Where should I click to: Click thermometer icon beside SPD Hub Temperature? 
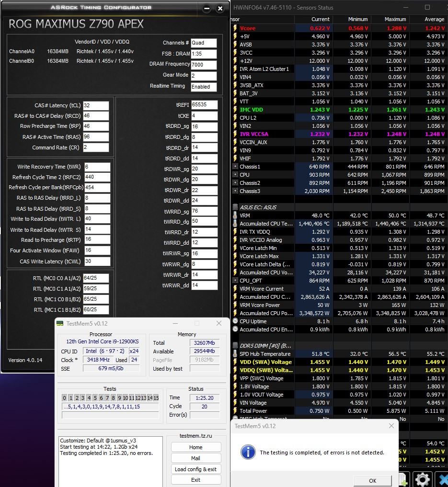coord(235,354)
